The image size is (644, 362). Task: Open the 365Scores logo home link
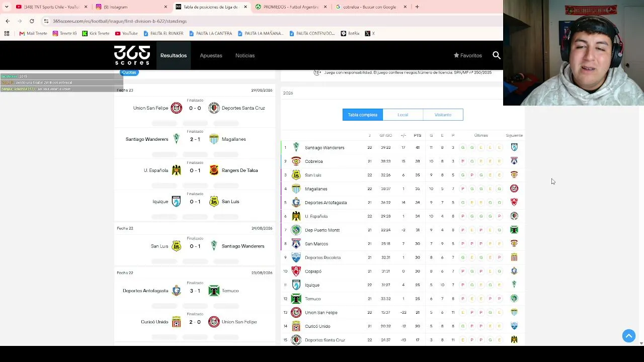coord(132,55)
